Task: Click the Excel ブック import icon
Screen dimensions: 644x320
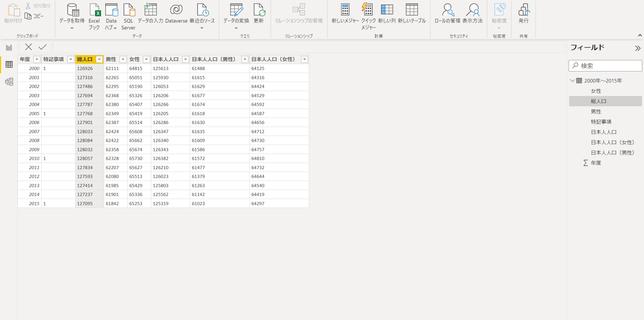Action: 94,11
